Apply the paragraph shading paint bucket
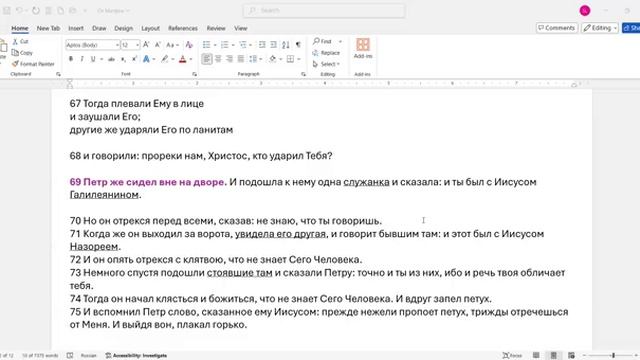This screenshot has height=360, width=640. click(x=273, y=60)
